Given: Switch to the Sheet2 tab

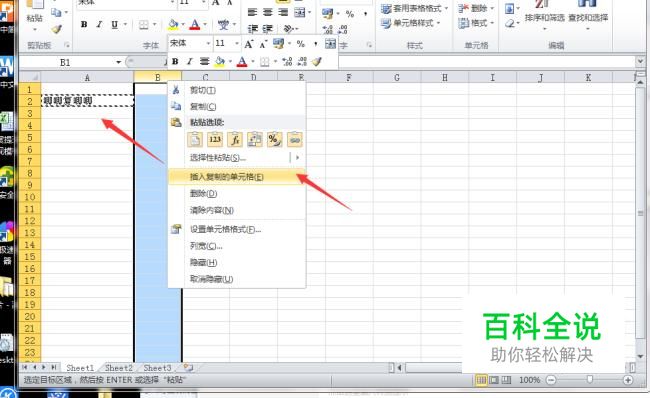Looking at the screenshot, I should click(x=118, y=368).
